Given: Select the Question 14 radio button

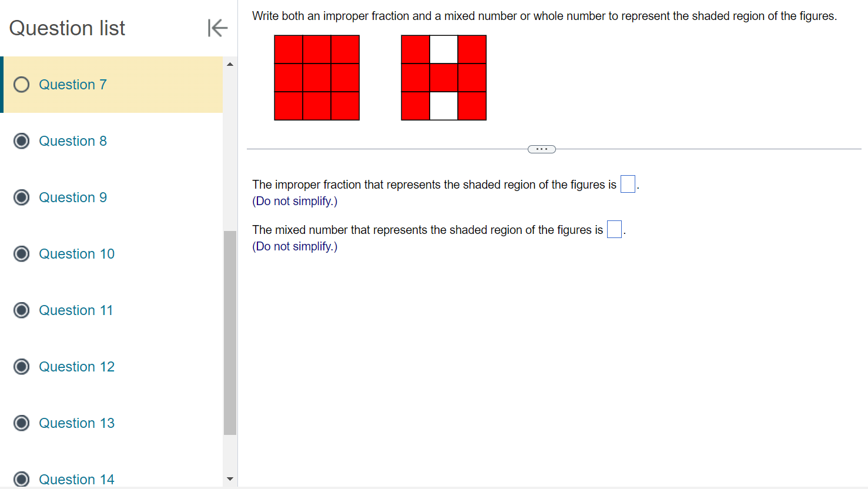Looking at the screenshot, I should (21, 479).
